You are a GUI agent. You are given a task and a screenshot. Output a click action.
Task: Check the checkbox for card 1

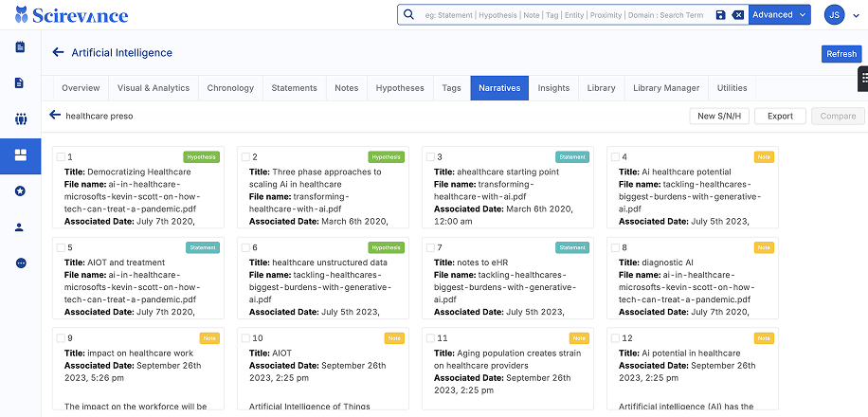[61, 156]
